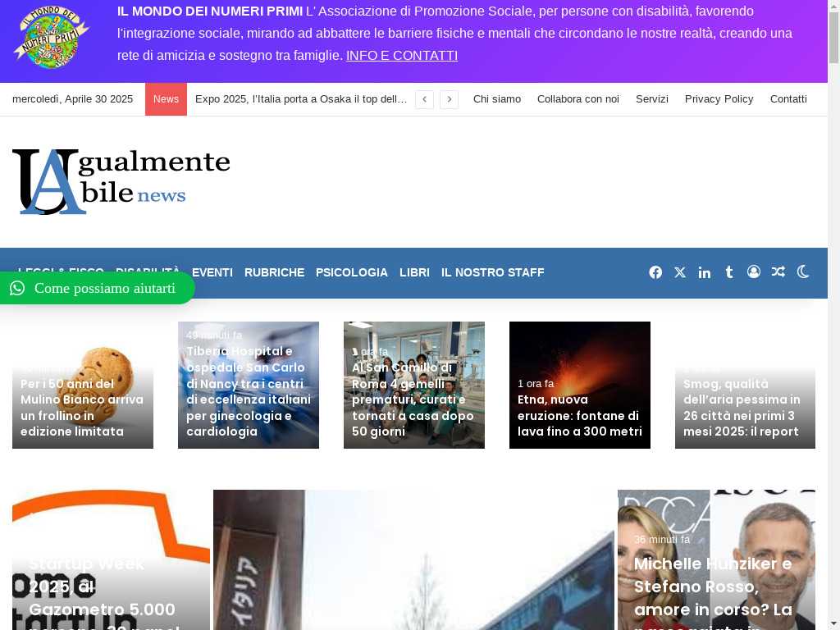
Task: Open the Mulino Bianco frollino article
Action: [x=83, y=386]
